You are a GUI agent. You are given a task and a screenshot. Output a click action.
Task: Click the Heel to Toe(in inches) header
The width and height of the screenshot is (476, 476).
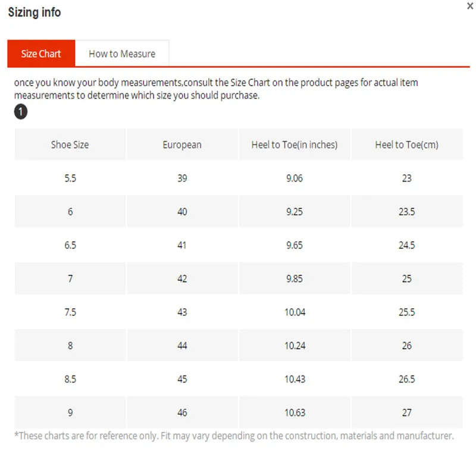point(295,145)
